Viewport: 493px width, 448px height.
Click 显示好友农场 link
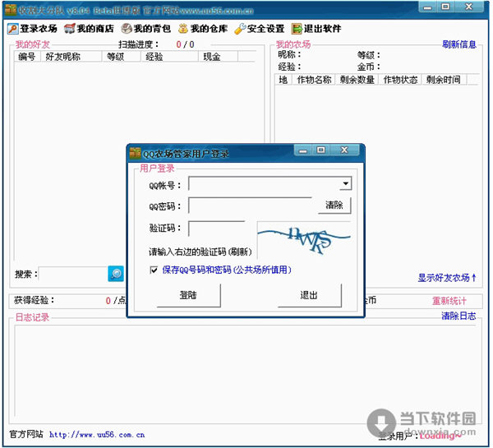(x=447, y=278)
